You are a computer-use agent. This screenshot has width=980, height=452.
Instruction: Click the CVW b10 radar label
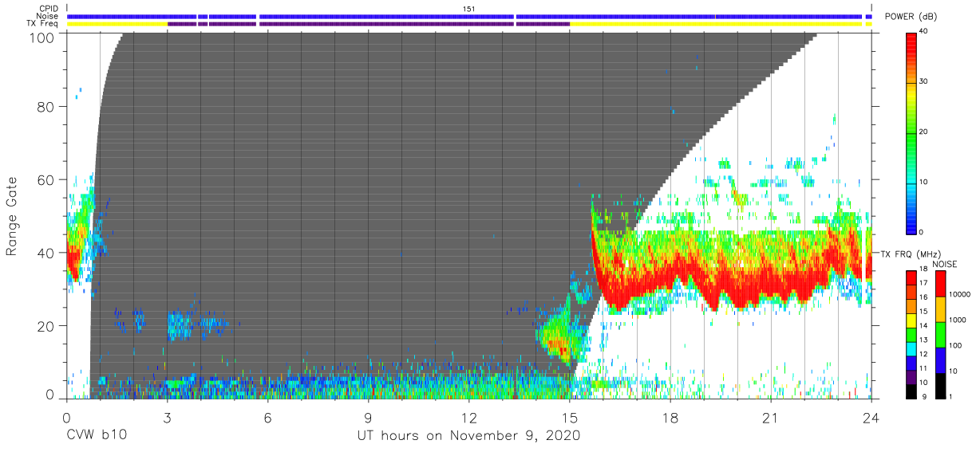pos(97,435)
